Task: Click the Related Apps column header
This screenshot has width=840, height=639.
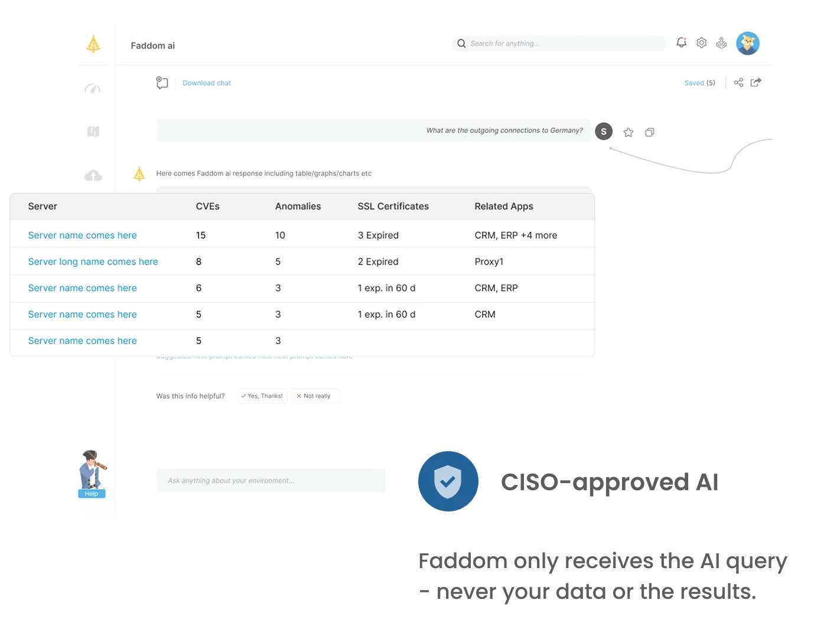Action: point(504,206)
